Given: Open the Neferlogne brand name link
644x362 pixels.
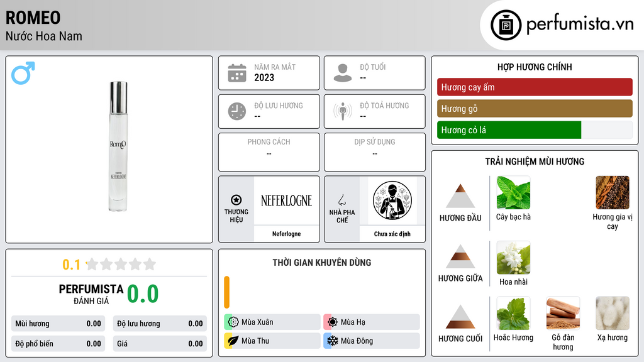Looking at the screenshot, I should pyautogui.click(x=286, y=234).
